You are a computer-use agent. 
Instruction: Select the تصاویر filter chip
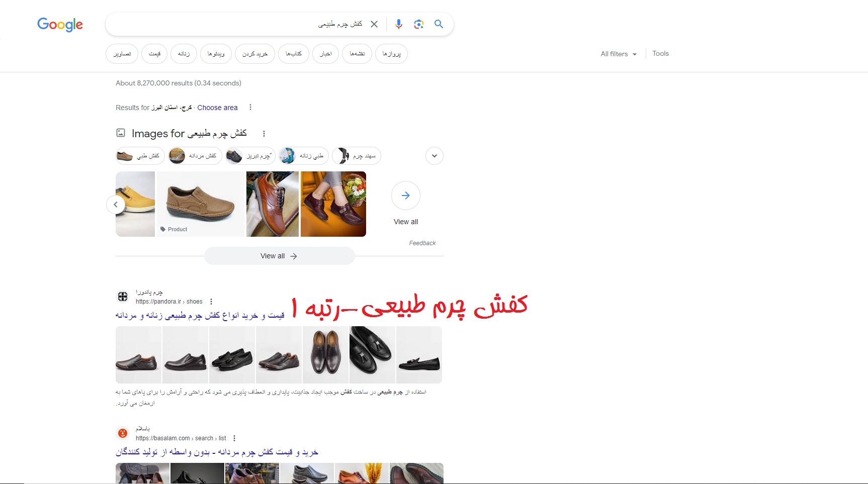coord(122,54)
